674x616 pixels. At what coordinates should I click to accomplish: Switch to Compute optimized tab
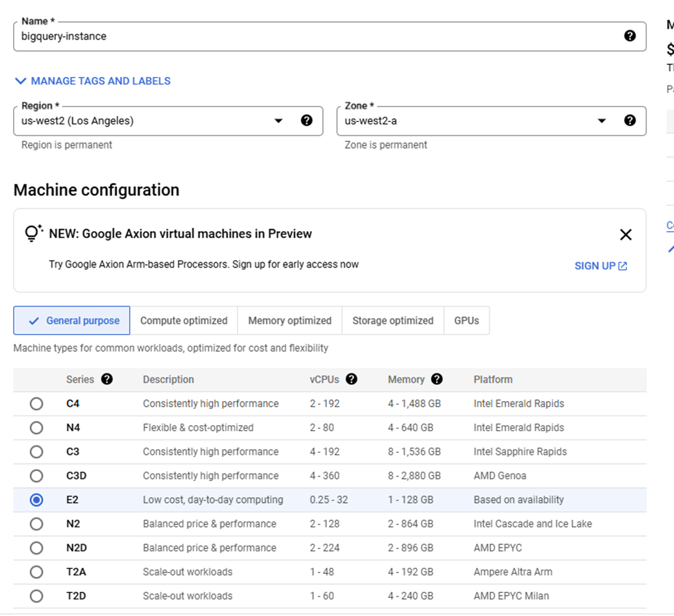pos(184,320)
